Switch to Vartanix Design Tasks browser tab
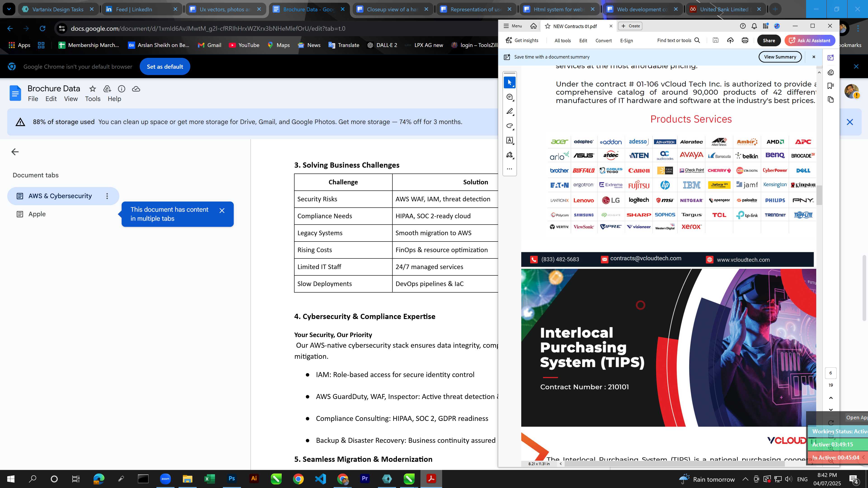Image resolution: width=868 pixels, height=488 pixels. [x=58, y=9]
